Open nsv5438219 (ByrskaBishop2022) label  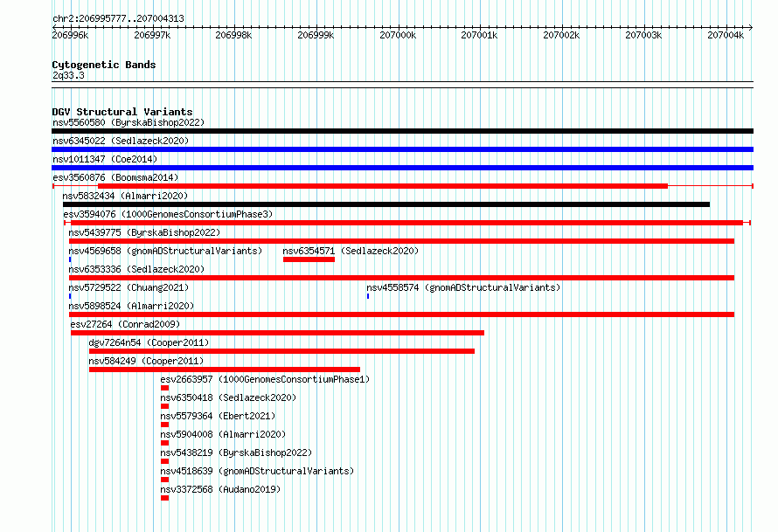[x=236, y=453]
